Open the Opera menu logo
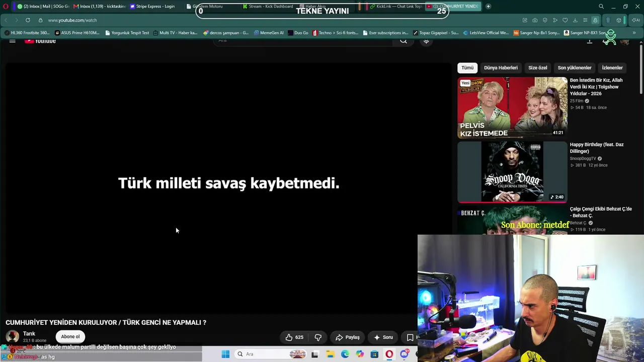The image size is (644, 362). pos(6,7)
